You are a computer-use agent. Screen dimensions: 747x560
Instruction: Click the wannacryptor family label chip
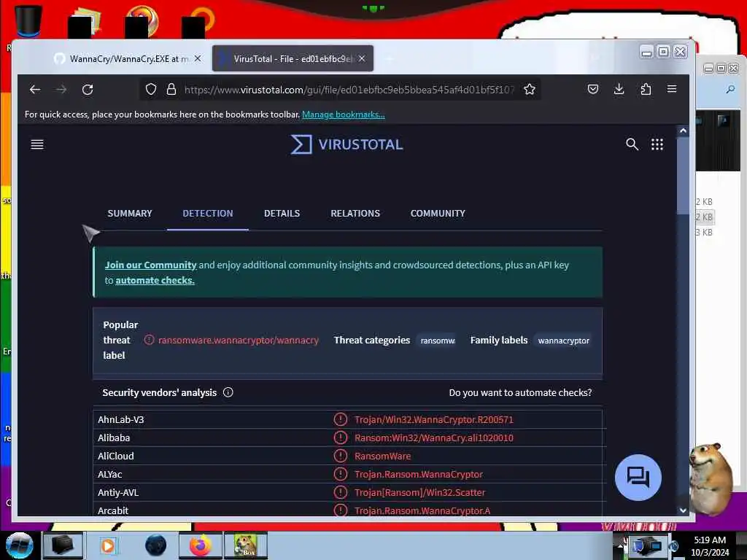tap(564, 341)
